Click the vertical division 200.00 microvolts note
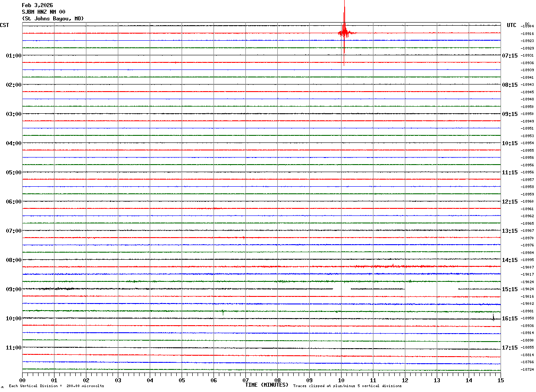The height and width of the screenshot is (392, 536). 56,386
